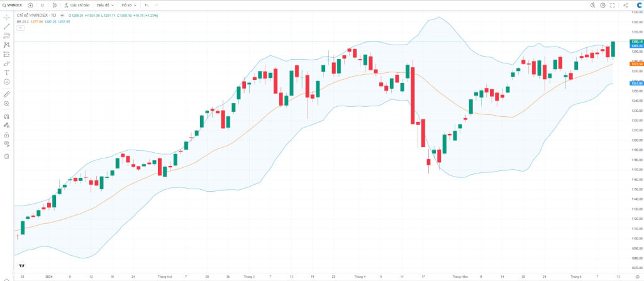The image size is (644, 281).
Task: Toggle magnet mode in left toolbar
Action: [6, 116]
